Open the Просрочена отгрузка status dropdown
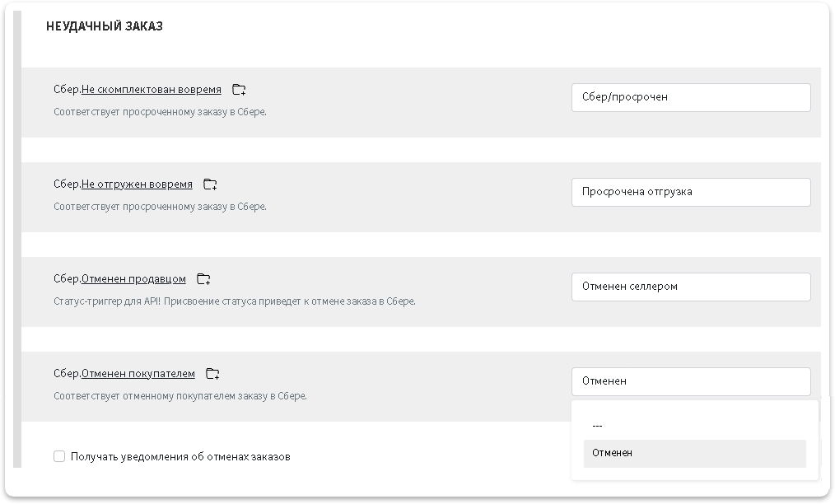 (x=691, y=193)
